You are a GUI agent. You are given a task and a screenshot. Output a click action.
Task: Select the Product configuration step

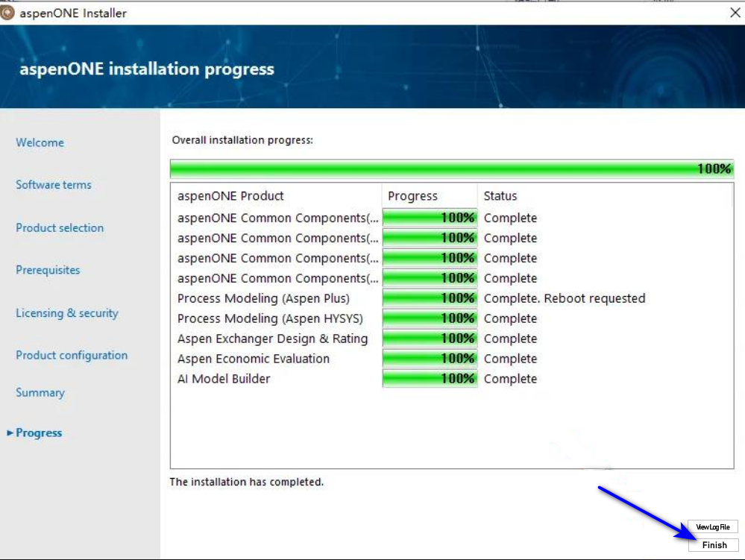(x=72, y=355)
